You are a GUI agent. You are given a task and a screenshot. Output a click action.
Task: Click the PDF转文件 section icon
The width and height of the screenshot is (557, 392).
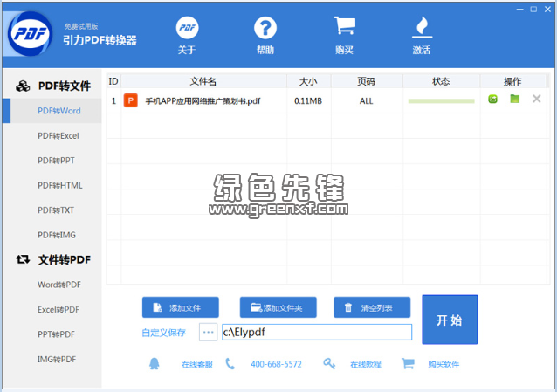click(23, 86)
